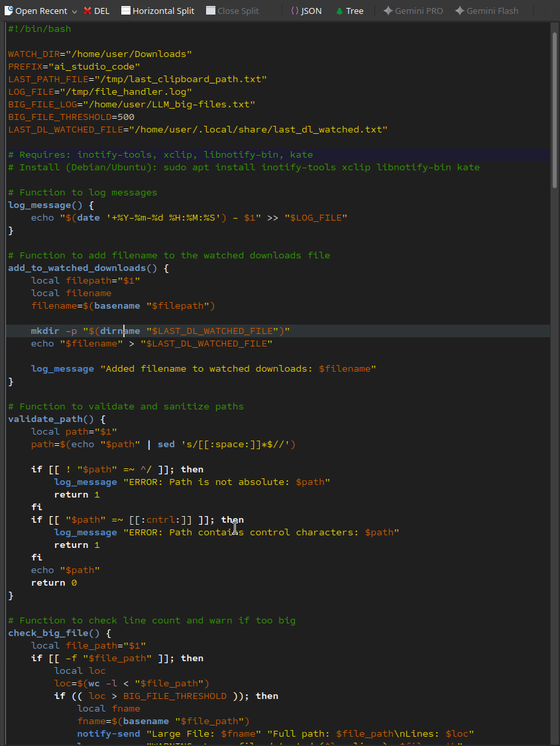
Task: Launch Gemini Flash from the toolbar
Action: point(486,11)
